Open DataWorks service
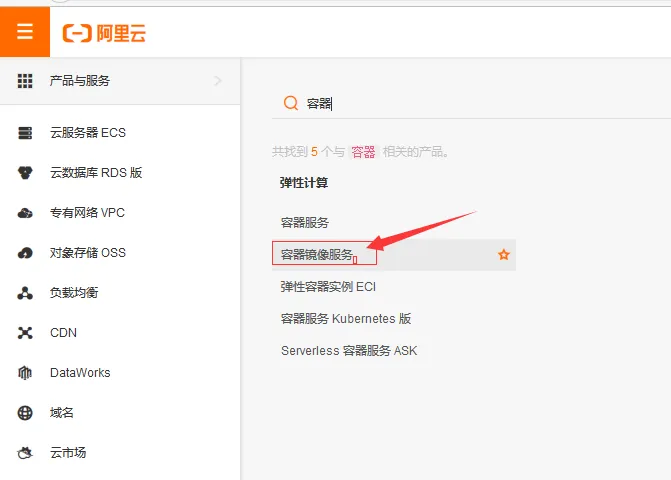The image size is (671, 480). click(80, 373)
